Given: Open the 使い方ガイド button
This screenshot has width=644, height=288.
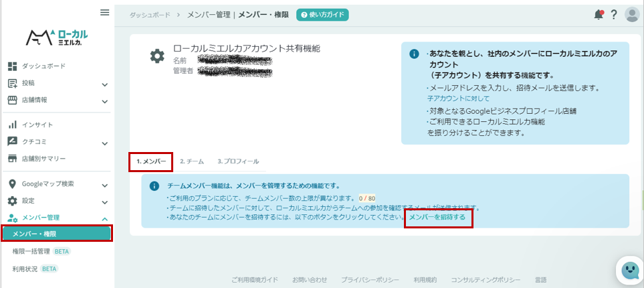Looking at the screenshot, I should coord(322,15).
